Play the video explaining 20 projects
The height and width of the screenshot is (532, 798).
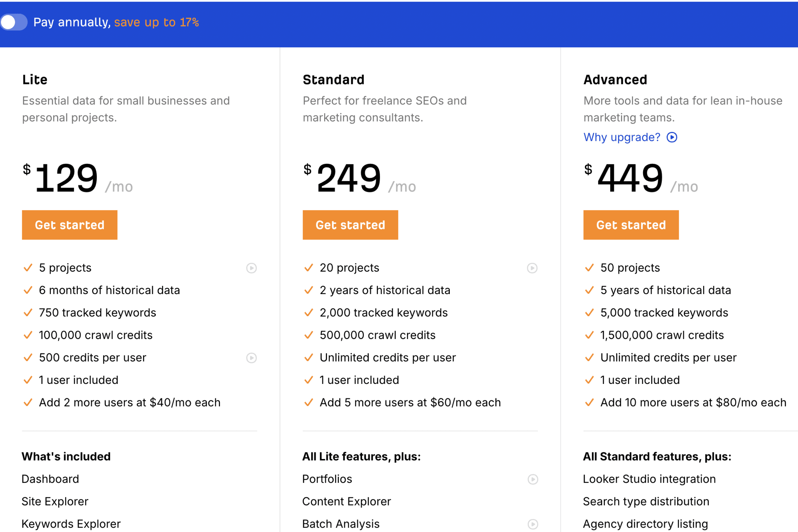point(532,268)
